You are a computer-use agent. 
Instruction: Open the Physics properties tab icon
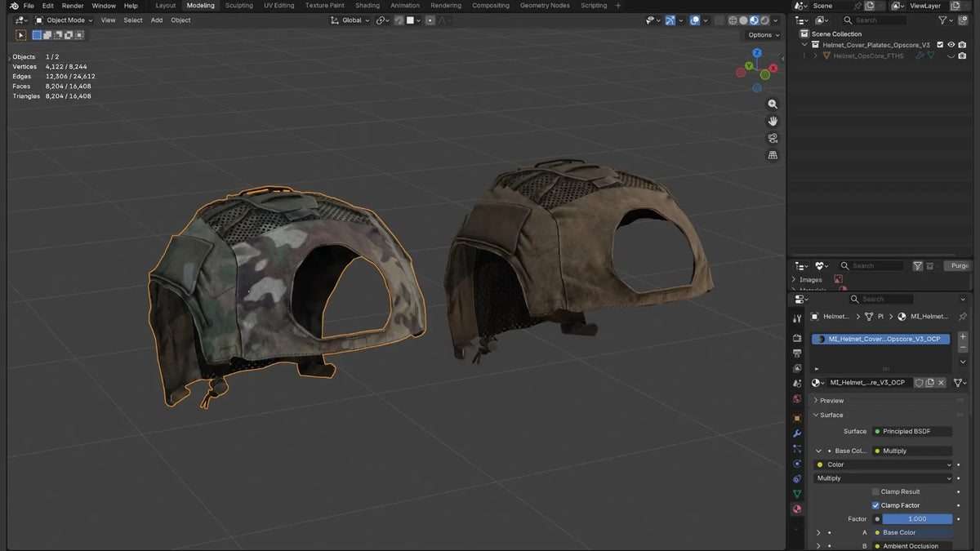[797, 464]
